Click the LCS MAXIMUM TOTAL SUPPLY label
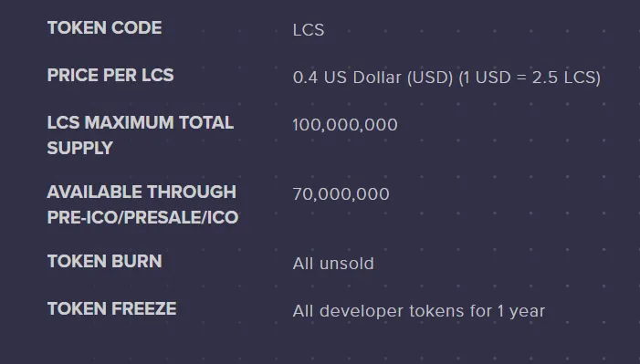Image resolution: width=640 pixels, height=364 pixels. pyautogui.click(x=141, y=135)
